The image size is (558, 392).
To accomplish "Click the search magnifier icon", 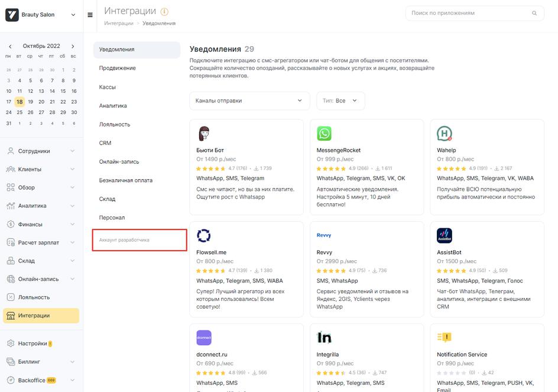I will [534, 13].
